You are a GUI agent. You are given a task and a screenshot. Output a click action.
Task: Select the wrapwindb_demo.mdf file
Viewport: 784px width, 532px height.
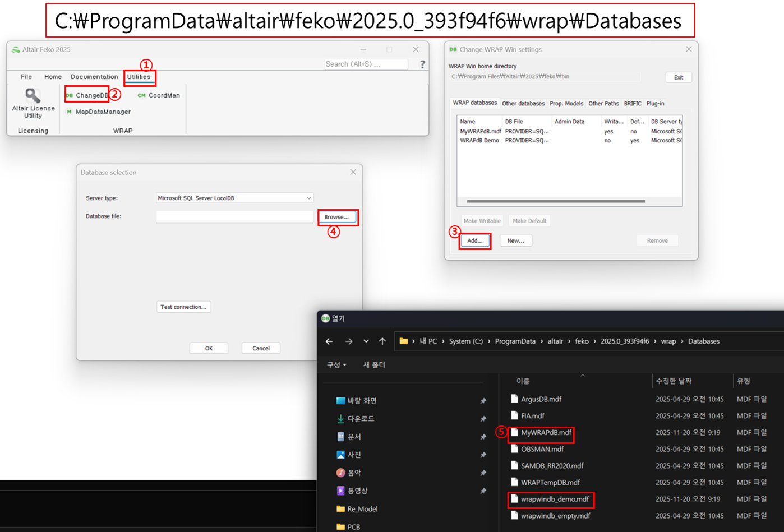pos(550,499)
